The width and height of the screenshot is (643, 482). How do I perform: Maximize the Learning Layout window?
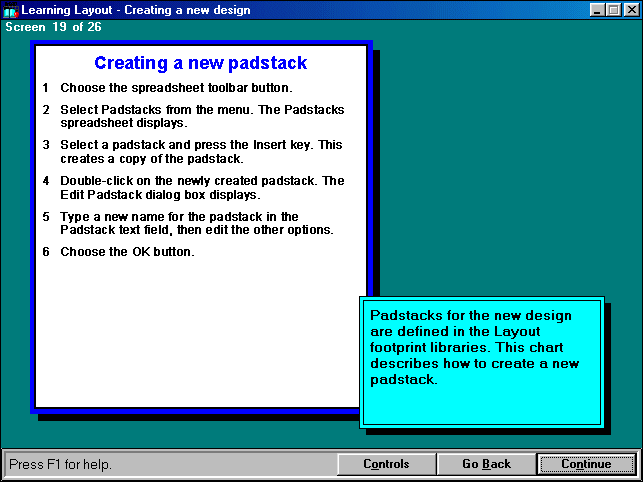tap(613, 10)
